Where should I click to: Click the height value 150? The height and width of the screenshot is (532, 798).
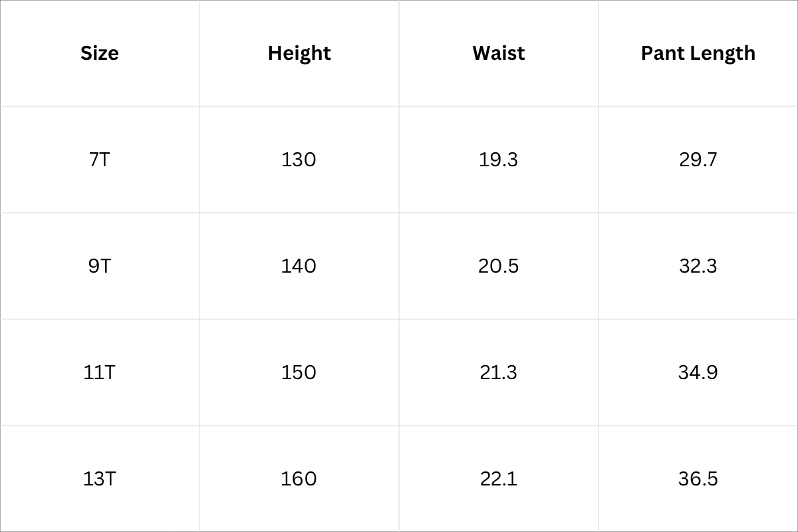pos(299,372)
